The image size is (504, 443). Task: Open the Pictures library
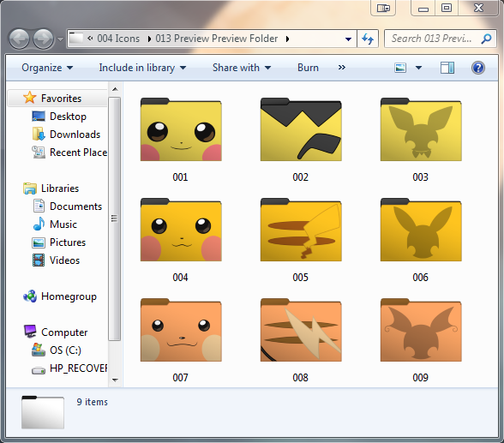tap(68, 242)
